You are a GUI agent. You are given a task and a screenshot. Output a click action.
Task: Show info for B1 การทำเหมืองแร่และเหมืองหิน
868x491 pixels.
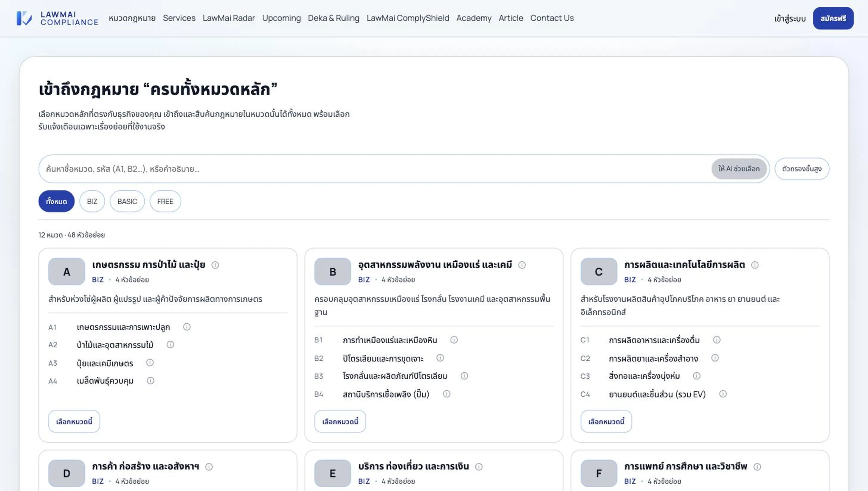pyautogui.click(x=454, y=340)
